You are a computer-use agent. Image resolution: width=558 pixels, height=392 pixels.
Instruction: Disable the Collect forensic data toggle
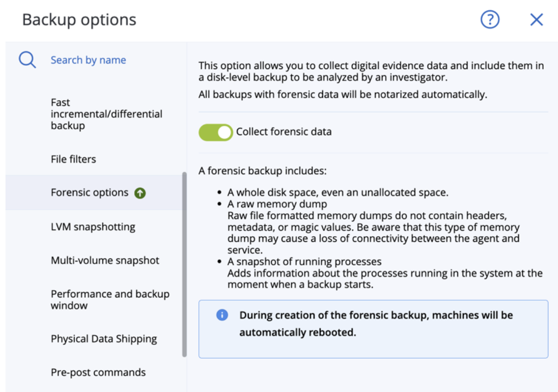[x=215, y=132]
